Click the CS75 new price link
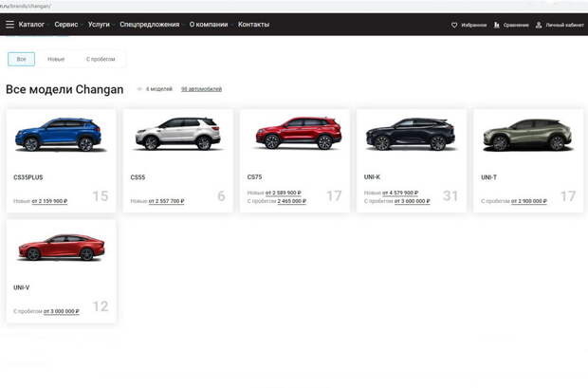 (x=284, y=193)
